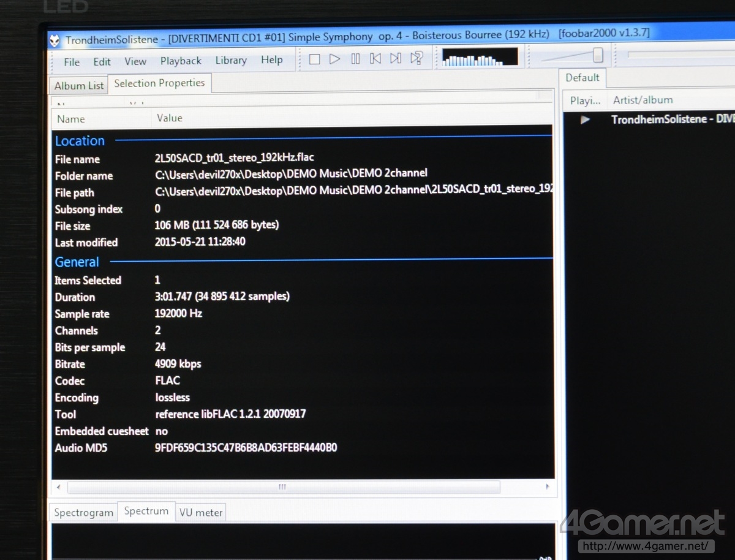Select the Audio MD5 hash value
The image size is (735, 560).
pos(246,448)
